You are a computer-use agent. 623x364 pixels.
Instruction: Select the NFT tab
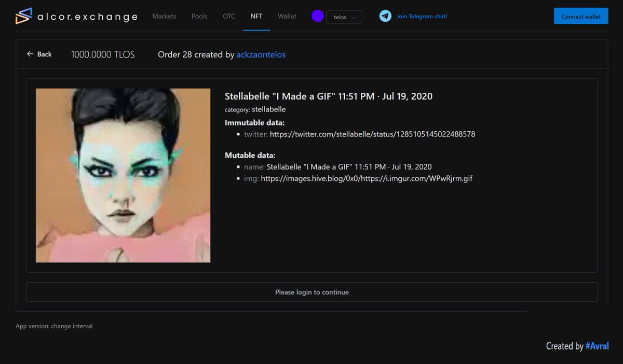tap(256, 16)
